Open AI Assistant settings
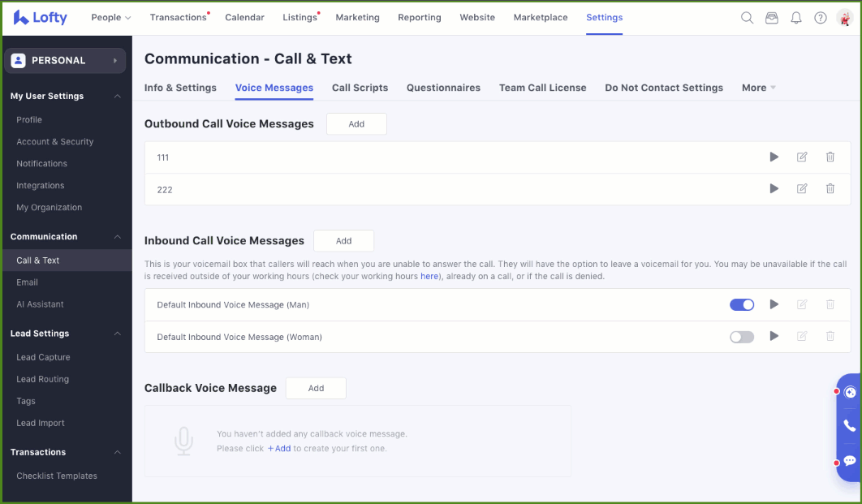The image size is (862, 504). pyautogui.click(x=40, y=304)
